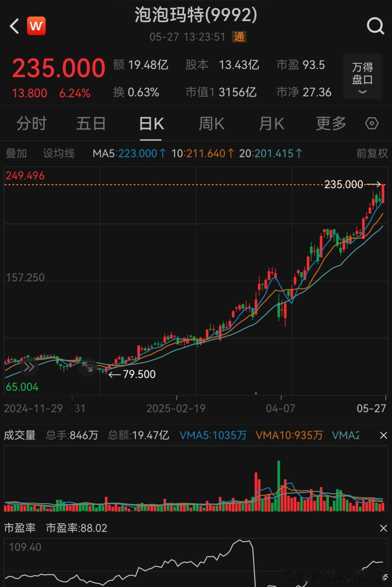Open chart settings hexagon icon
This screenshot has width=392, height=587.
(372, 123)
